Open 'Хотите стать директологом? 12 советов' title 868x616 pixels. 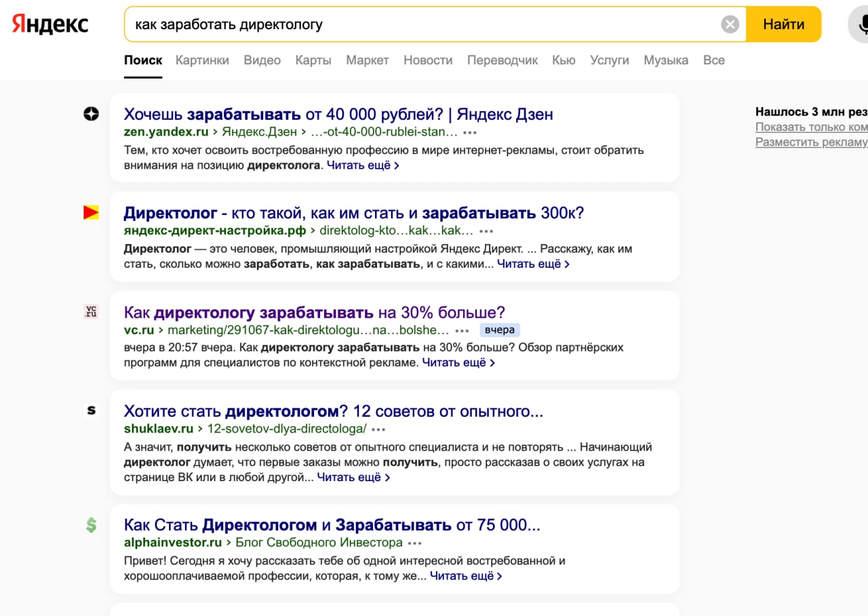coord(334,411)
